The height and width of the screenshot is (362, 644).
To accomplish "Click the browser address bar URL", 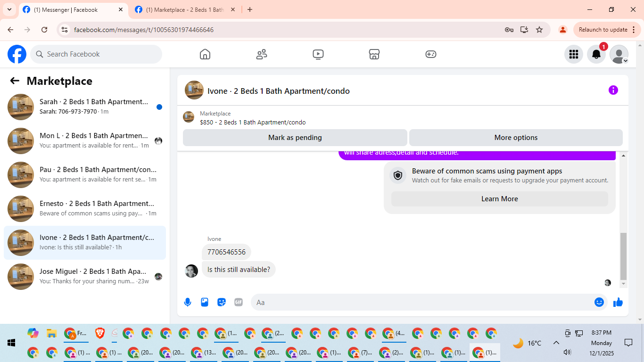I will click(x=144, y=30).
